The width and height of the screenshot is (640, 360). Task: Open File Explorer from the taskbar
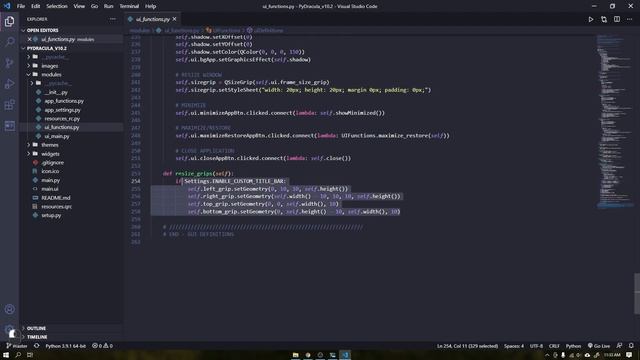pos(295,355)
